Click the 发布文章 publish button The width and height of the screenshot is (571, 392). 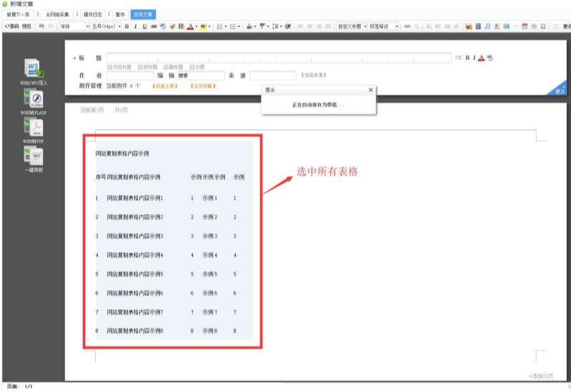point(143,14)
